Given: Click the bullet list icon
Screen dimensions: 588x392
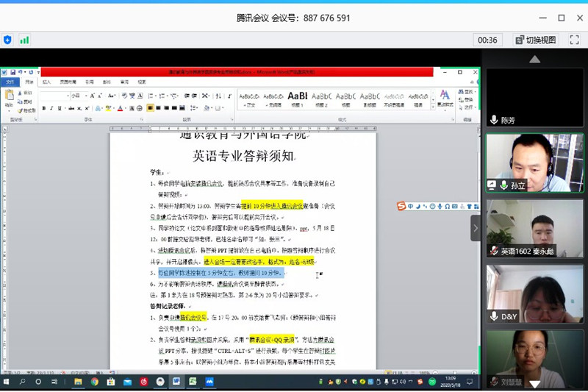Looking at the screenshot, I should coord(150,96).
